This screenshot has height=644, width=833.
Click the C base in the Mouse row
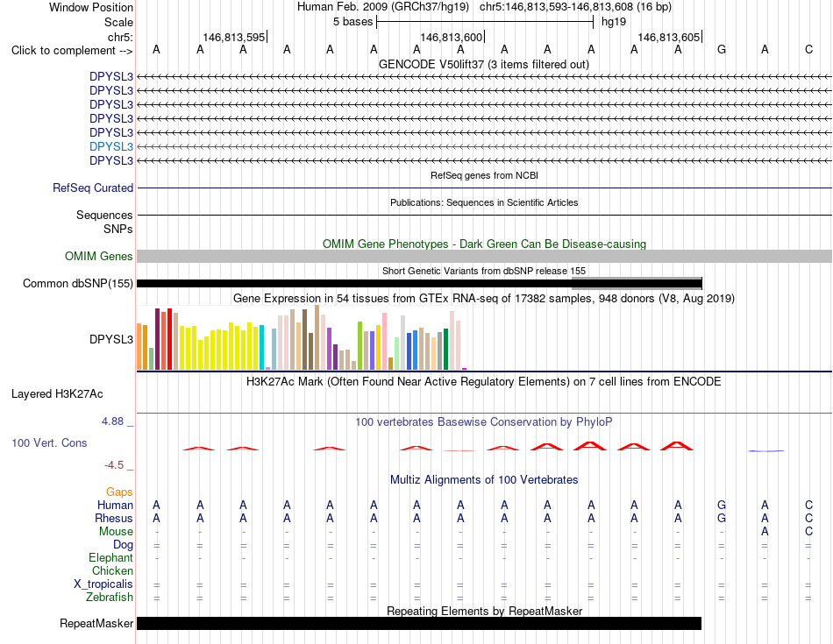click(808, 532)
